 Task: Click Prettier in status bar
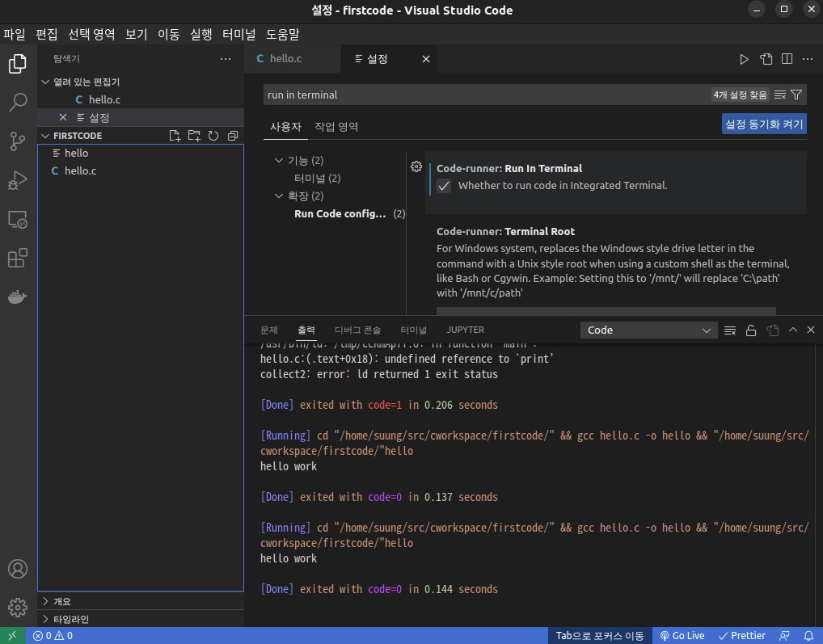click(741, 636)
